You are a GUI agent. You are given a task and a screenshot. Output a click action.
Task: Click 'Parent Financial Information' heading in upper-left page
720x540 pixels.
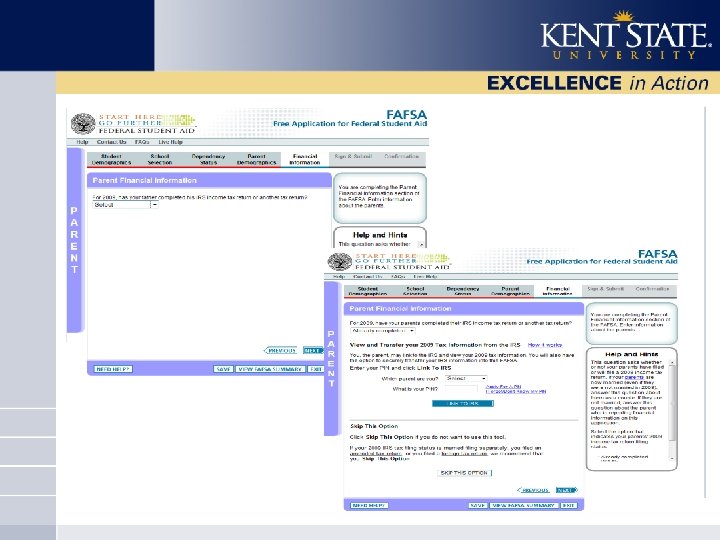point(145,180)
